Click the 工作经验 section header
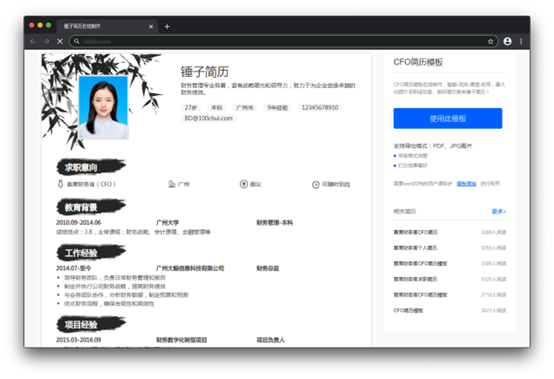554x379 pixels. tap(91, 253)
